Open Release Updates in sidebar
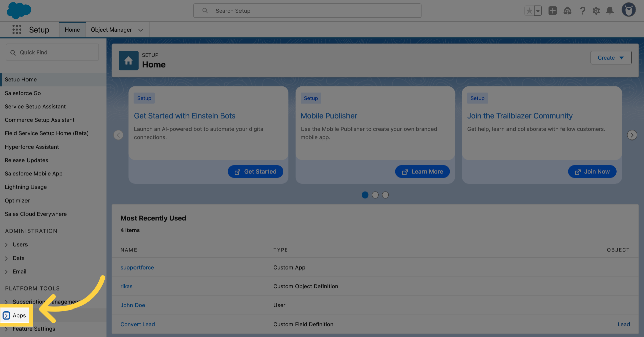644x337 pixels. (x=26, y=160)
